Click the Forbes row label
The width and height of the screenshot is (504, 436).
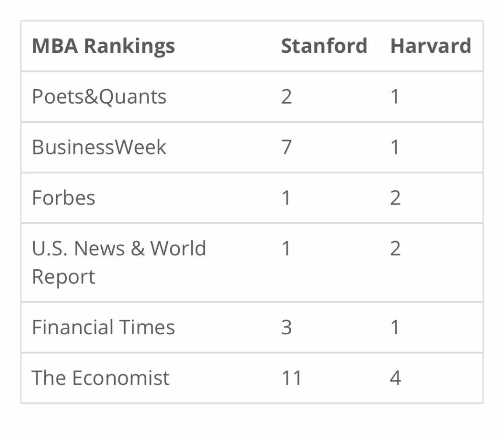pos(63,197)
